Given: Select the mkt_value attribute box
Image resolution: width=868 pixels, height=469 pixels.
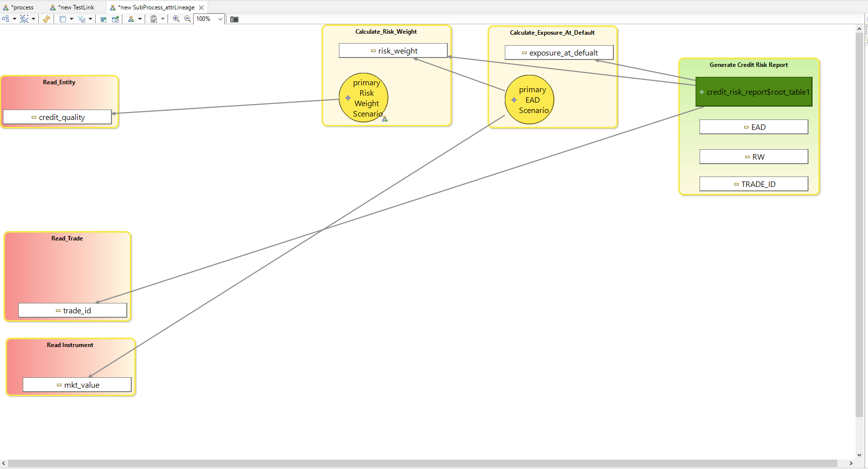Looking at the screenshot, I should 77,385.
